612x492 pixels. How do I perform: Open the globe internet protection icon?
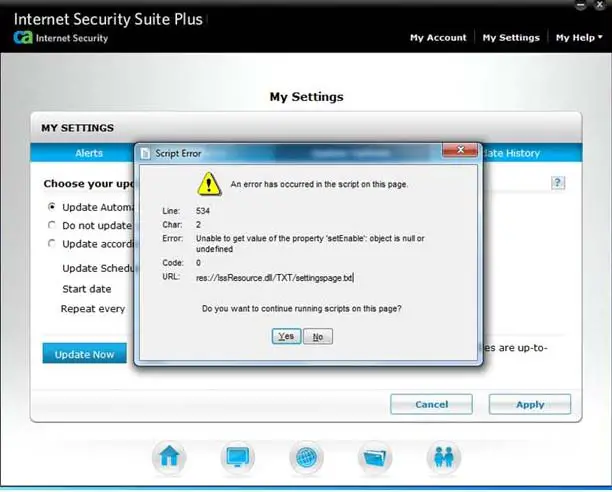(306, 457)
